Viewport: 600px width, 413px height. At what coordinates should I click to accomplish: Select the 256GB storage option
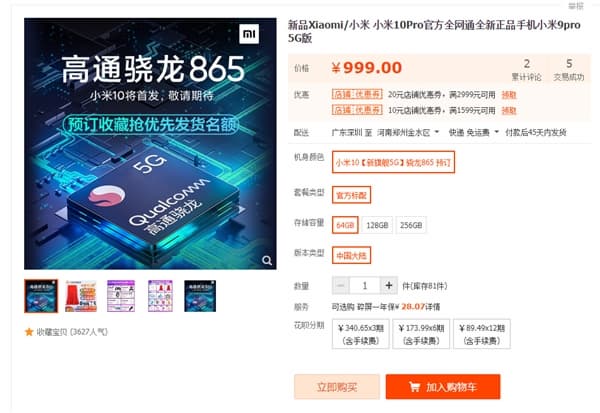point(411,225)
